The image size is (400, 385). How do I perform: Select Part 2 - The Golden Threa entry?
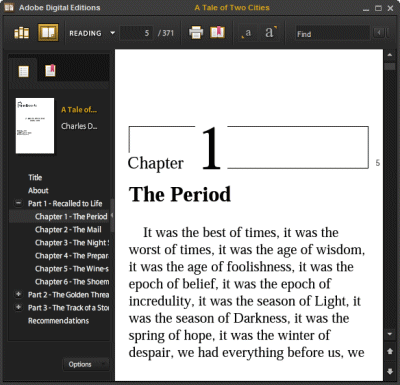(x=68, y=295)
